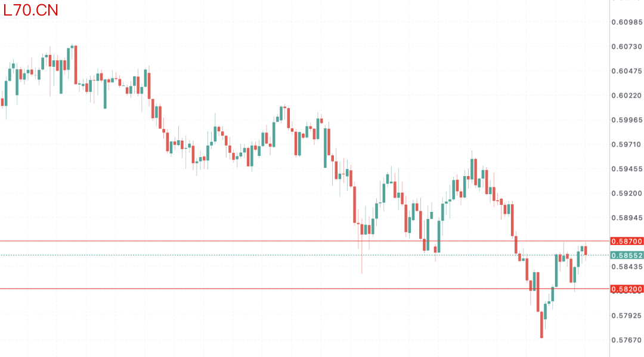
Task: Click the 0.57925 price axis label
Action: [627, 315]
